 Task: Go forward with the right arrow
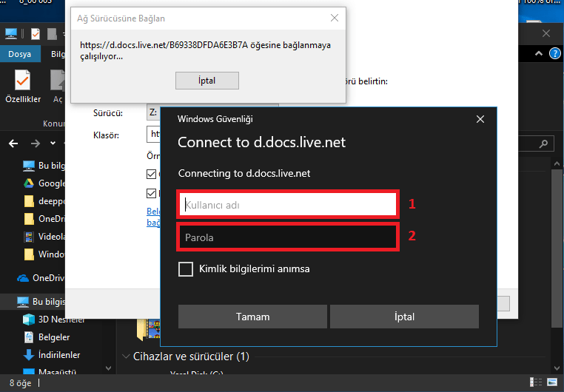click(36, 143)
